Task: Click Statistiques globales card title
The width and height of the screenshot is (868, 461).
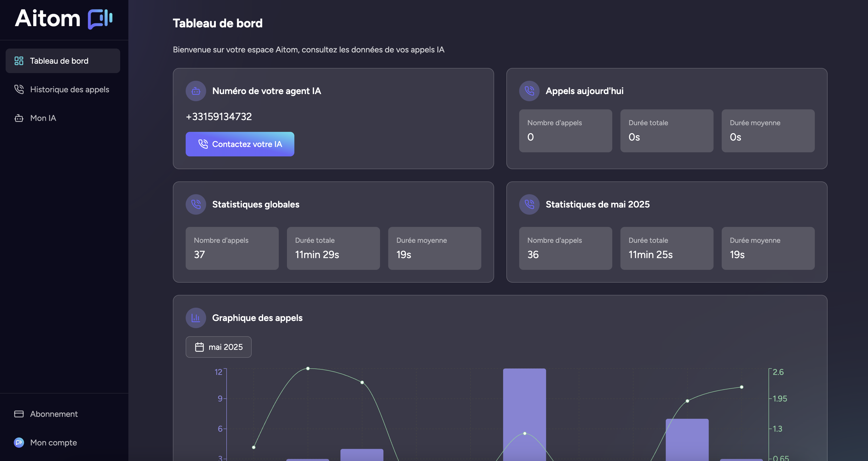Action: click(256, 204)
